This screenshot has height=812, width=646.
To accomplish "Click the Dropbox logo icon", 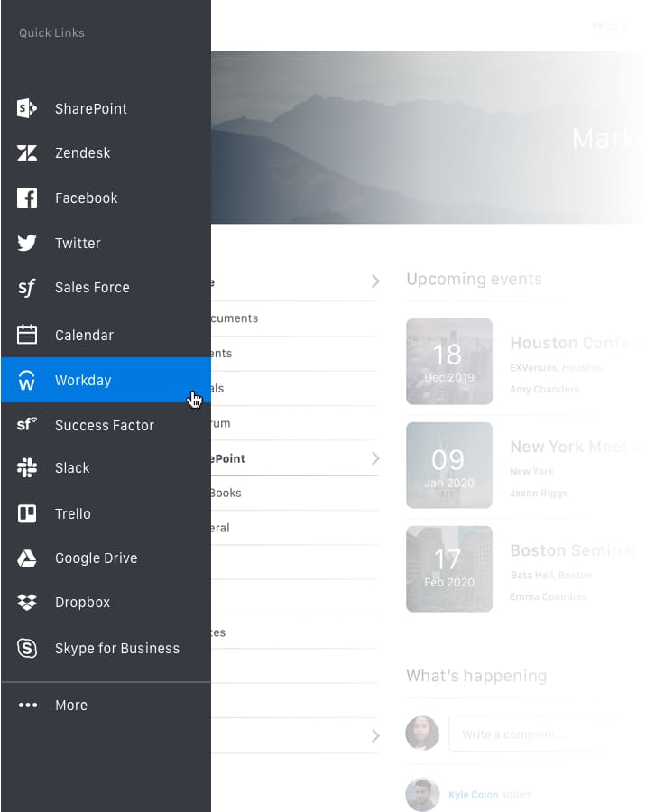I will (x=27, y=603).
